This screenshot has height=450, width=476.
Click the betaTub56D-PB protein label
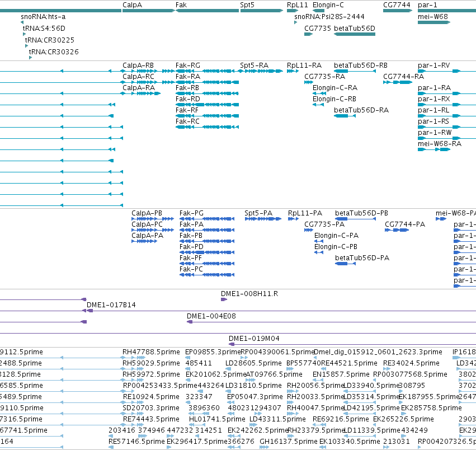361,214
